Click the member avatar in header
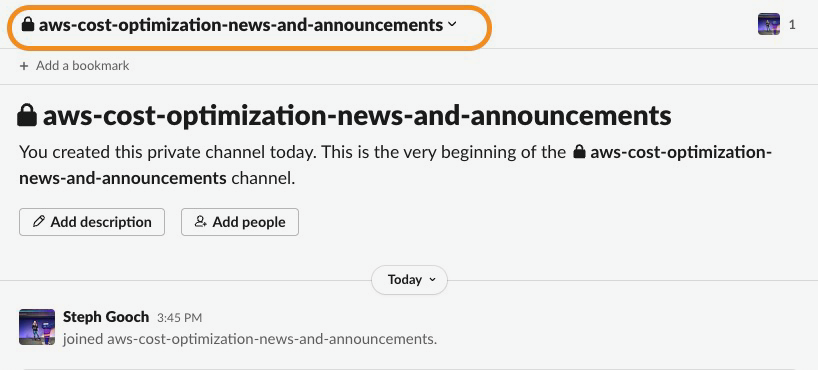Image resolution: width=818 pixels, height=370 pixels. pyautogui.click(x=768, y=25)
